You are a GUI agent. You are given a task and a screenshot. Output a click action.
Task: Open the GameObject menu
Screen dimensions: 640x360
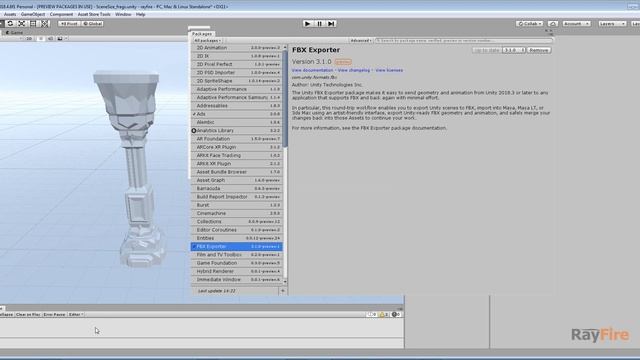pos(33,14)
